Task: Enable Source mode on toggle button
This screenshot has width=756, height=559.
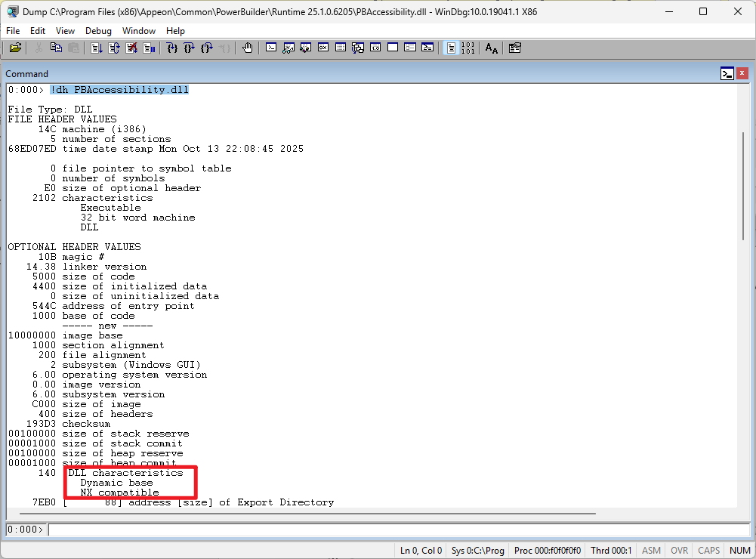Action: (451, 48)
